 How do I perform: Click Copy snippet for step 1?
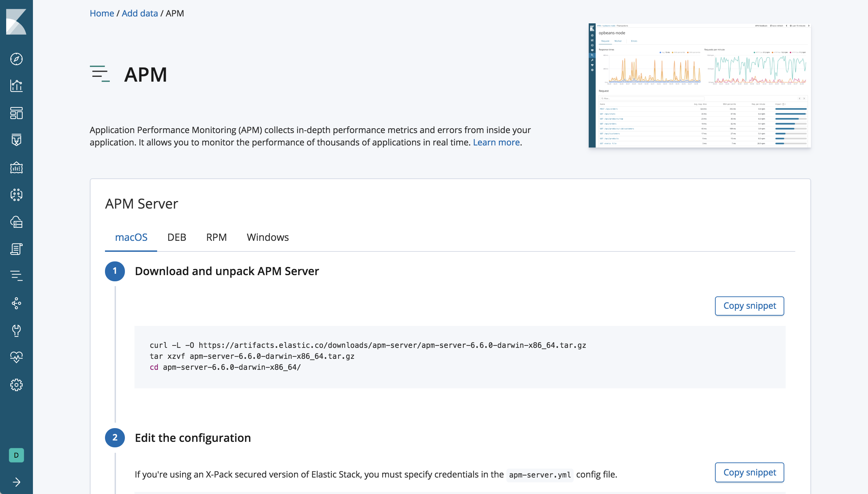749,306
